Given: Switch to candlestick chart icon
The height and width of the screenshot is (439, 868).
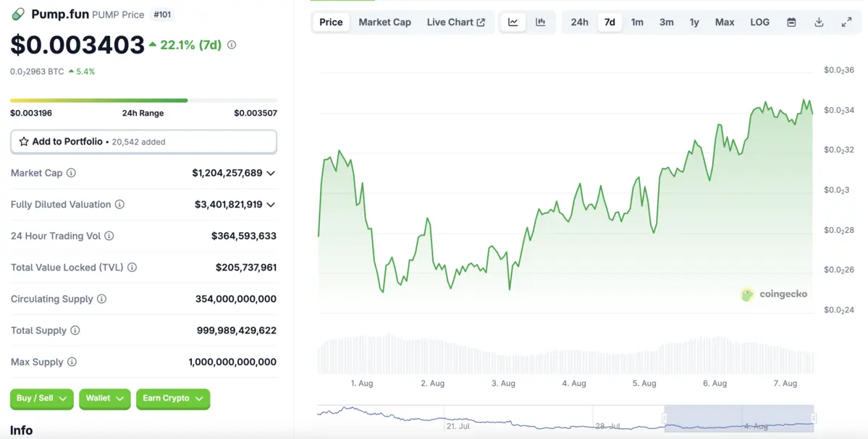Looking at the screenshot, I should pyautogui.click(x=540, y=22).
